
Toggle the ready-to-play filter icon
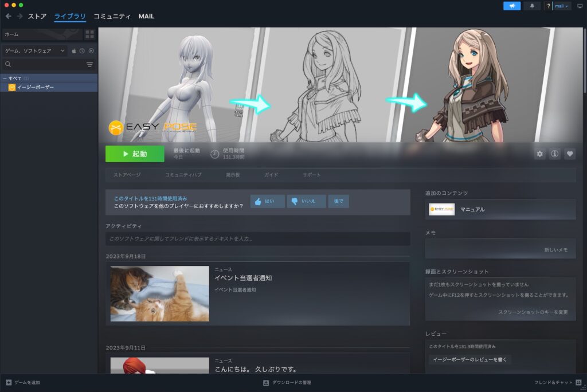coord(91,51)
